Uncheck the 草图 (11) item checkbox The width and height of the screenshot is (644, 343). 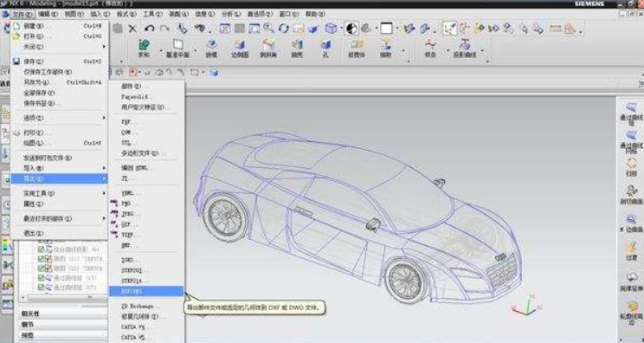[41, 259]
